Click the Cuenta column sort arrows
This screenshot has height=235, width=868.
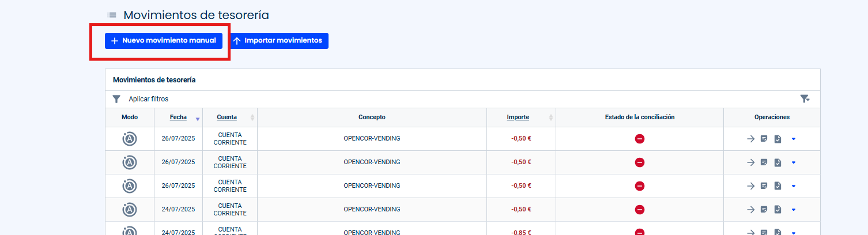(252, 117)
